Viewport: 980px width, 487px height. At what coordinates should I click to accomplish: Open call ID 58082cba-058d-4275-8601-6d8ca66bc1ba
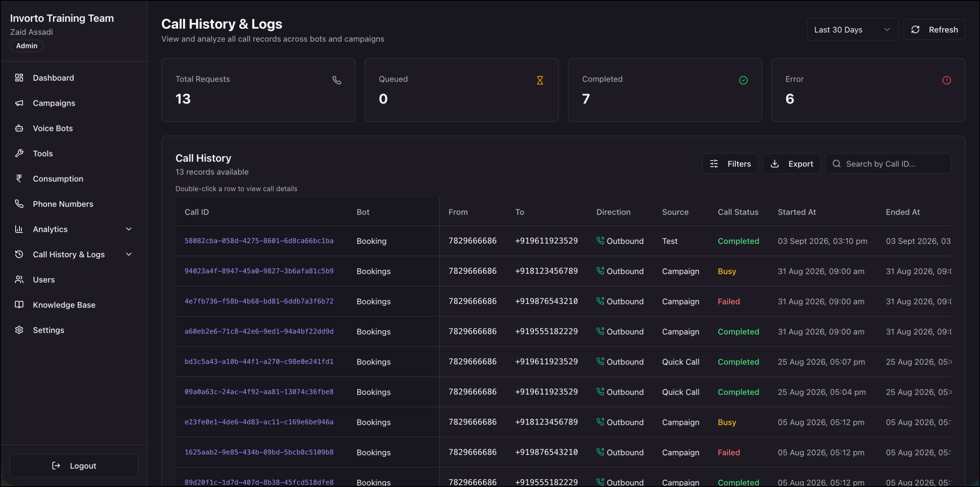[x=259, y=241]
